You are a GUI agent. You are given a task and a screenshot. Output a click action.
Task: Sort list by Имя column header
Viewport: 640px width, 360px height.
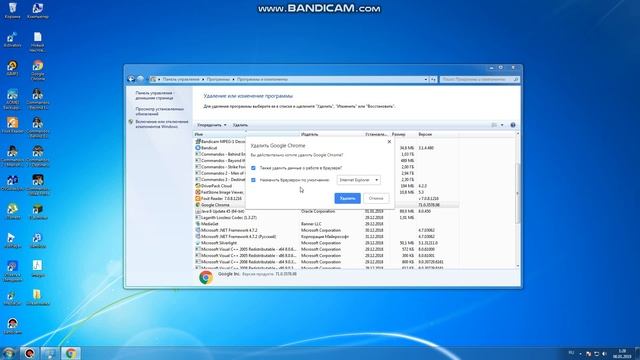coord(246,134)
